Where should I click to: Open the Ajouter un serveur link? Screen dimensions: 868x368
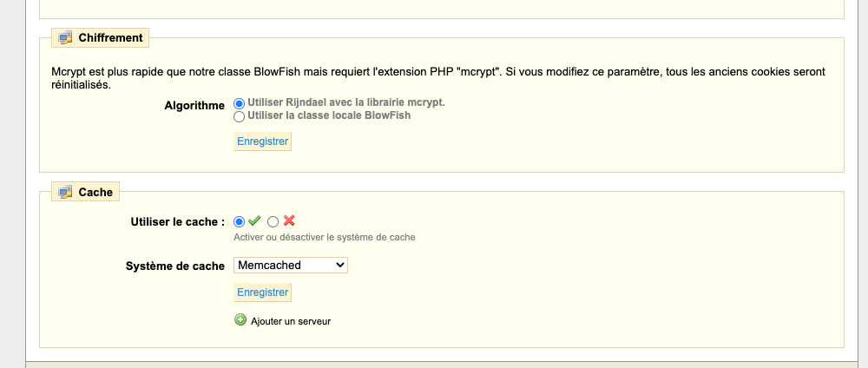click(x=291, y=321)
